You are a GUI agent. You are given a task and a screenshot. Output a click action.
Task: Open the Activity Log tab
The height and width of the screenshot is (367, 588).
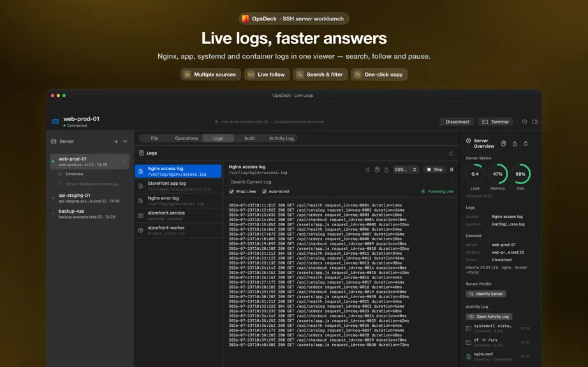(281, 138)
